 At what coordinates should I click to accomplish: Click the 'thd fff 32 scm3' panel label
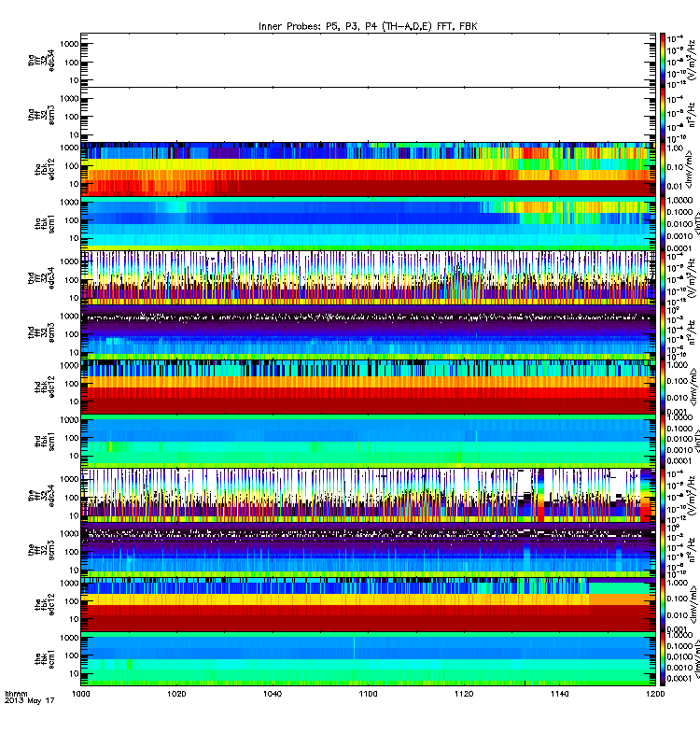[41, 332]
